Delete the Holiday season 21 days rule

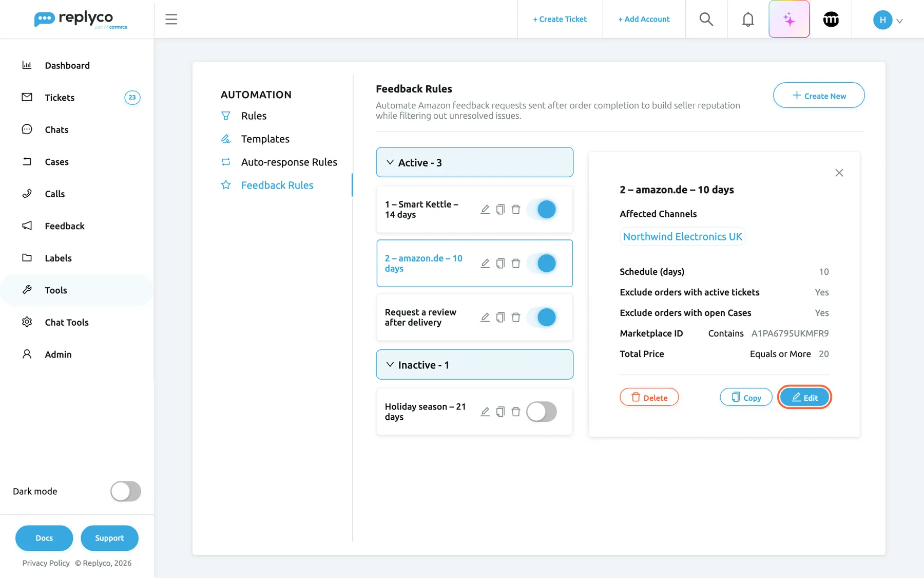[x=516, y=412]
